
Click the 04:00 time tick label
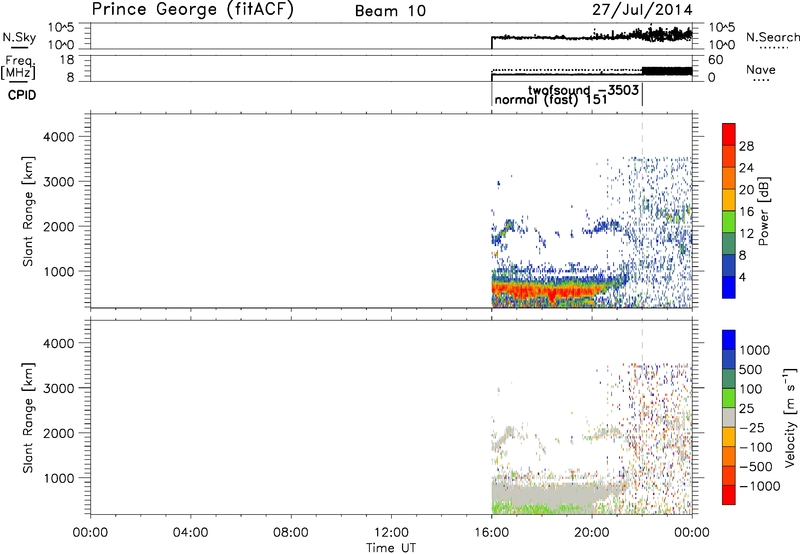click(190, 533)
